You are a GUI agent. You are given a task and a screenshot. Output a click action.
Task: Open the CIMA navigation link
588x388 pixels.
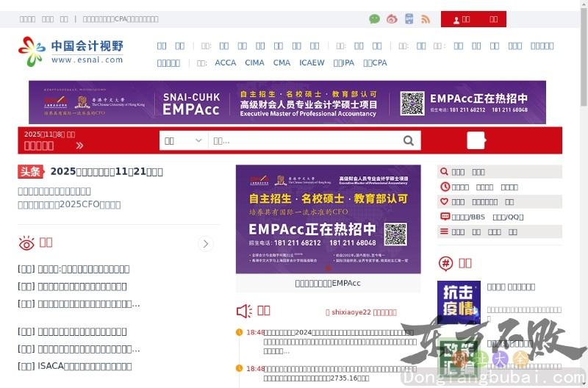tap(254, 63)
